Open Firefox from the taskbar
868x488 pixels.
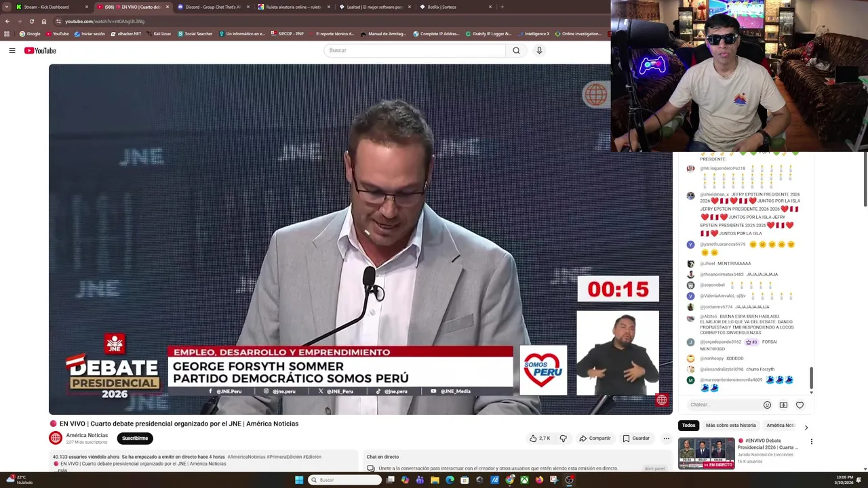[x=539, y=480]
